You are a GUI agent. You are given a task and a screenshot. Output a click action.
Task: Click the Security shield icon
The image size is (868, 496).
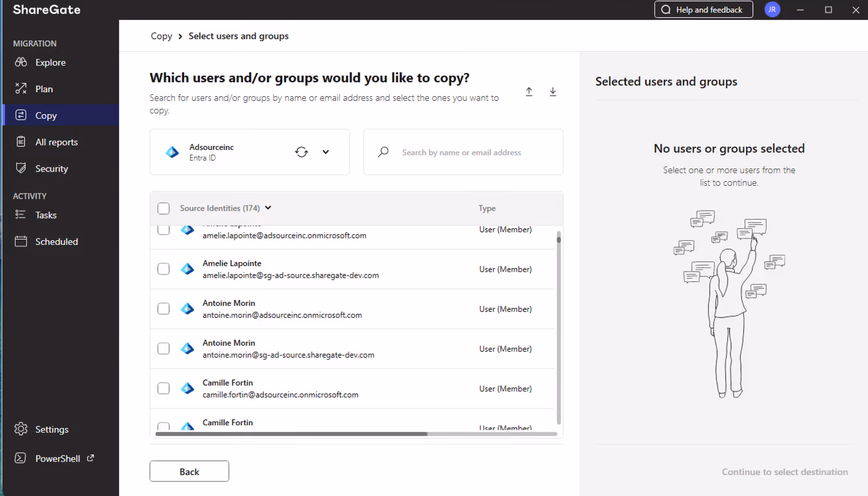[x=21, y=168]
